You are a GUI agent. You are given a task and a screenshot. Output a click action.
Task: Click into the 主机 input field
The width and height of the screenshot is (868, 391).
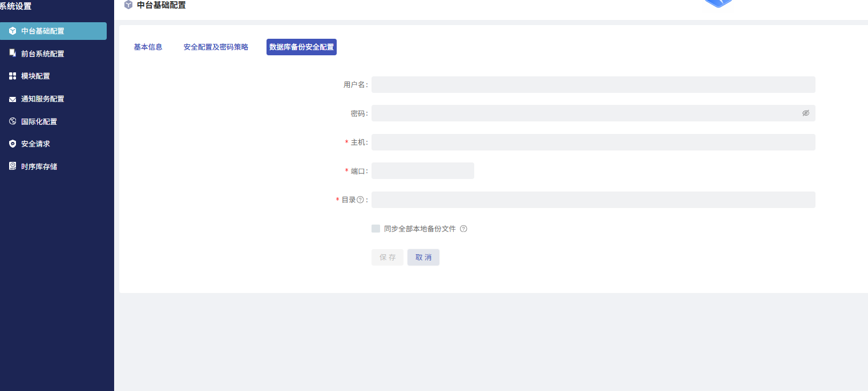pyautogui.click(x=593, y=142)
